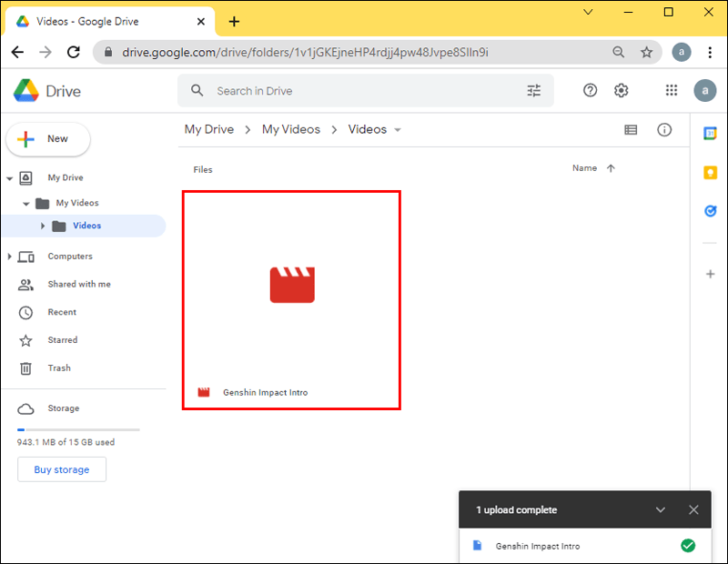The width and height of the screenshot is (728, 564).
Task: Click the Name sort column header
Action: [x=584, y=168]
